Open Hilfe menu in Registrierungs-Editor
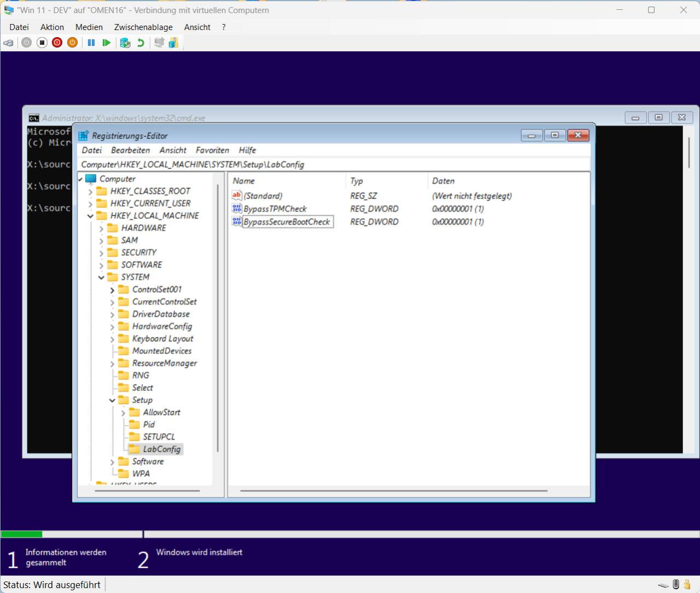 coord(247,150)
